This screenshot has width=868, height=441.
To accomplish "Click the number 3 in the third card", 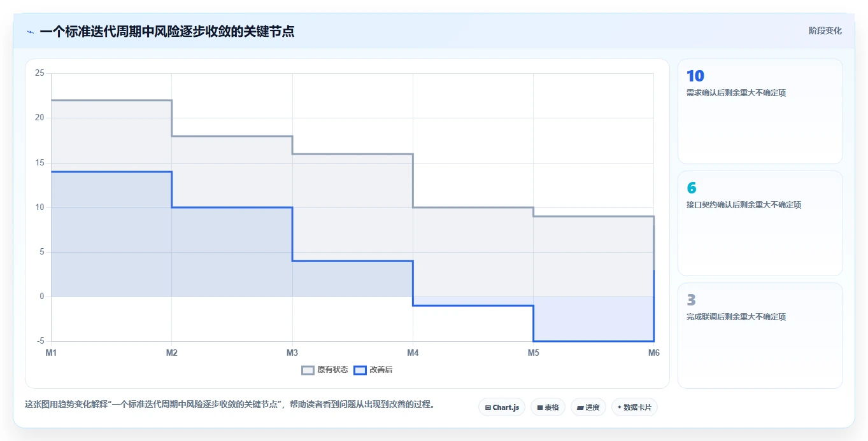I will point(692,300).
